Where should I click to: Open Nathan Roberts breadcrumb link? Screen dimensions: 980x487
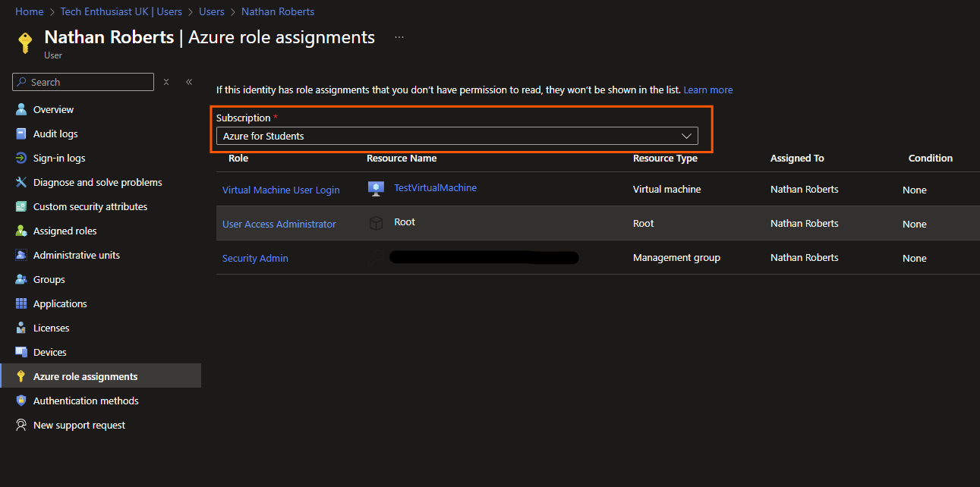278,11
